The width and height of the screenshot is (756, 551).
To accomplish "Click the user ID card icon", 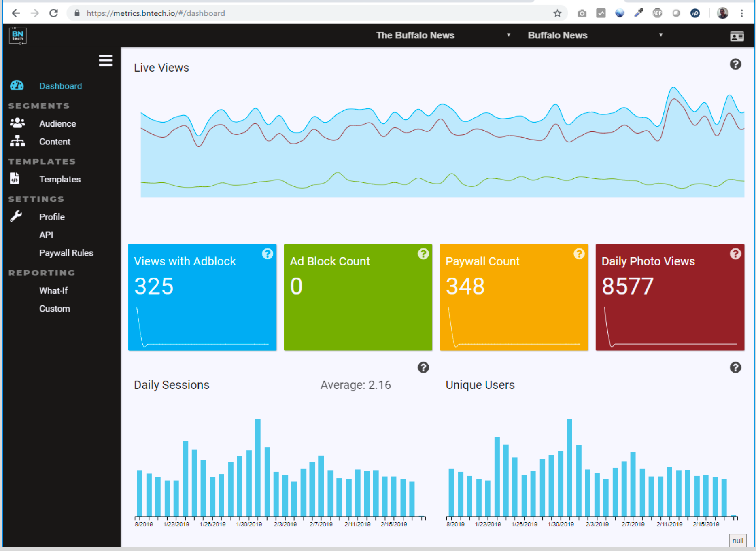I will 737,36.
